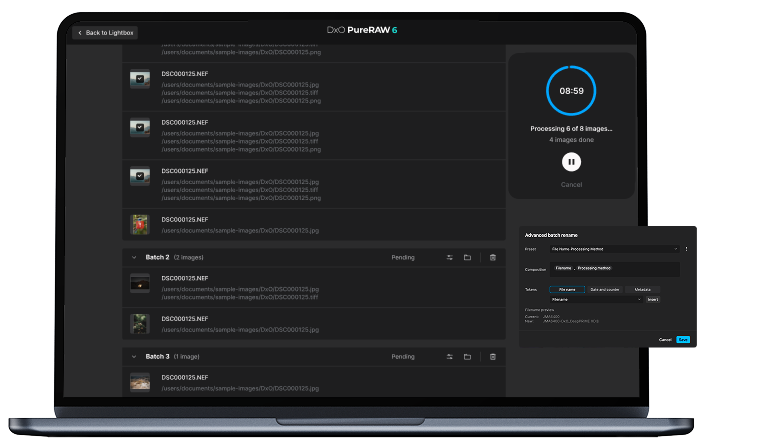Collapse the Batch 3 section
Screen dimensions: 773x438
click(134, 356)
